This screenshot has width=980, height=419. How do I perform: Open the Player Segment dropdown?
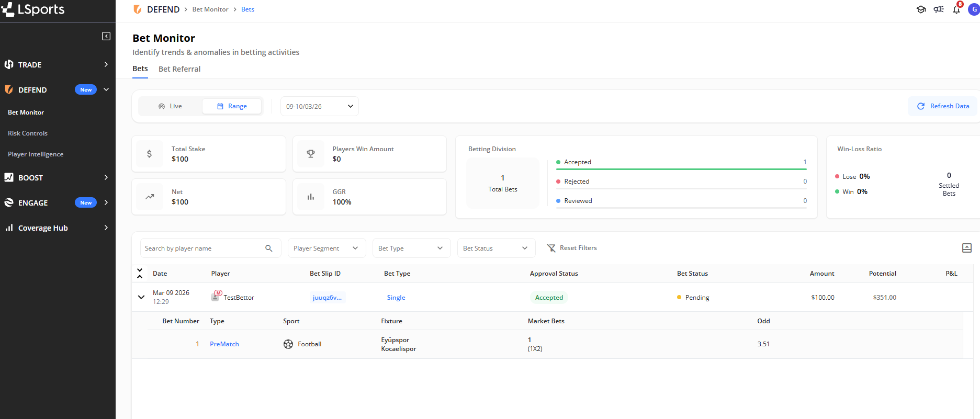pos(325,248)
